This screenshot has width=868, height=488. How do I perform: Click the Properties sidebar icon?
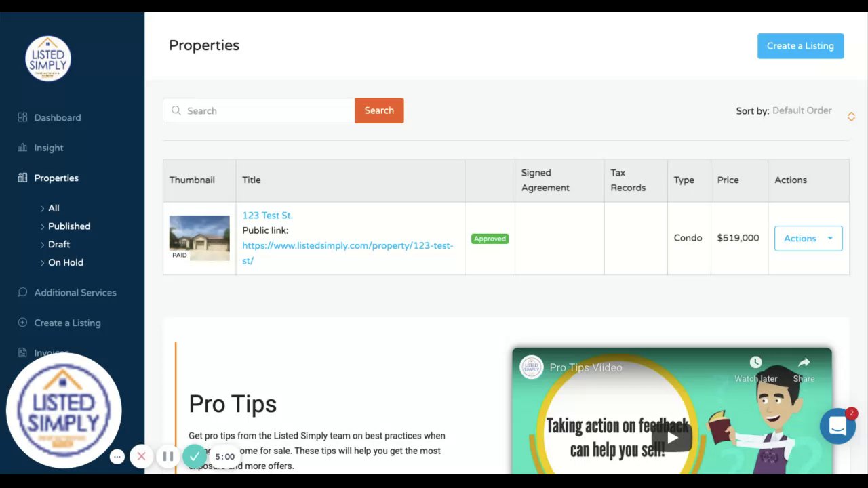coord(22,178)
